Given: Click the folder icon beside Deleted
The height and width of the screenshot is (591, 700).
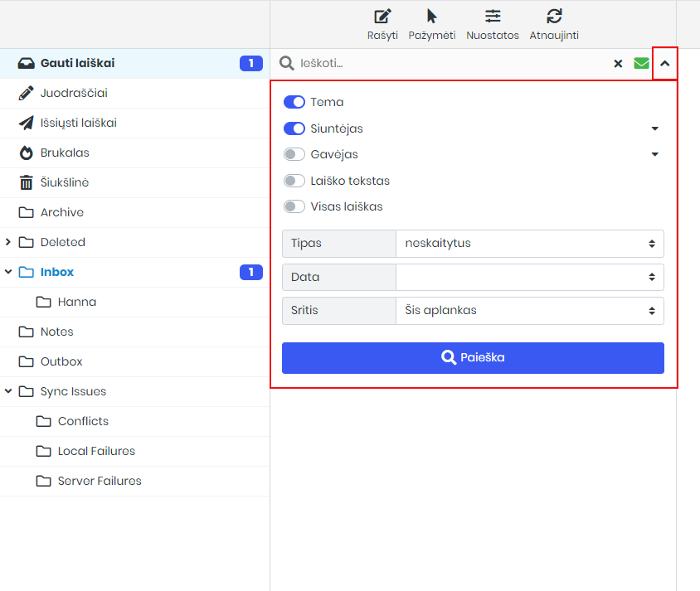Looking at the screenshot, I should pyautogui.click(x=26, y=243).
